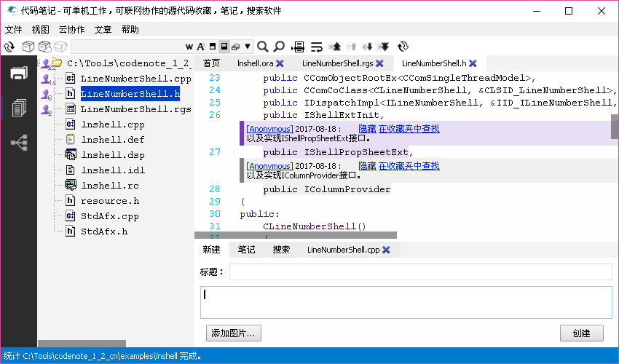
Task: Select lnshell.dsp in file tree
Action: click(113, 155)
